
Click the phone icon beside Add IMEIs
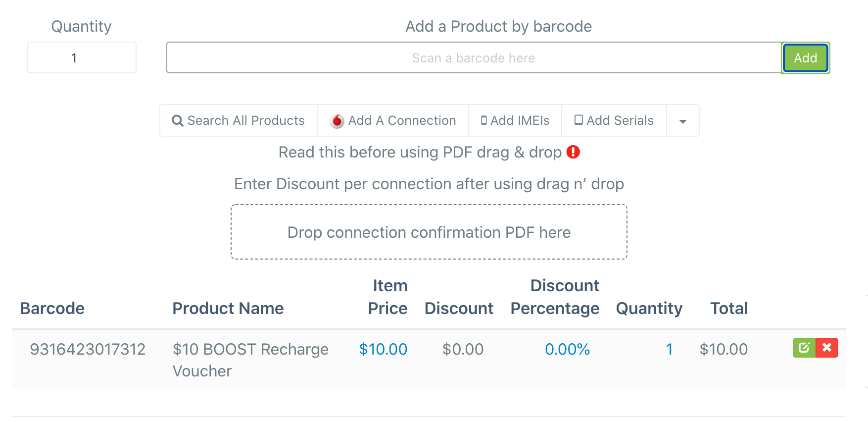coord(484,120)
